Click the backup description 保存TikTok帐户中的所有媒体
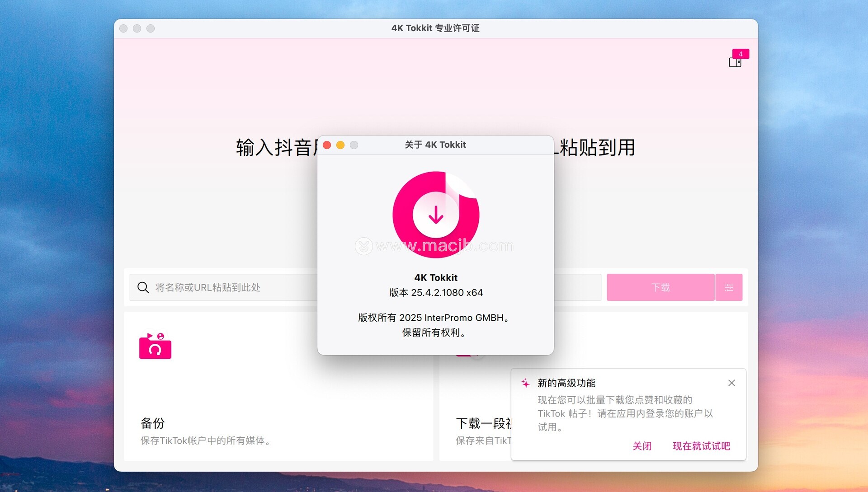868x492 pixels. click(x=206, y=440)
